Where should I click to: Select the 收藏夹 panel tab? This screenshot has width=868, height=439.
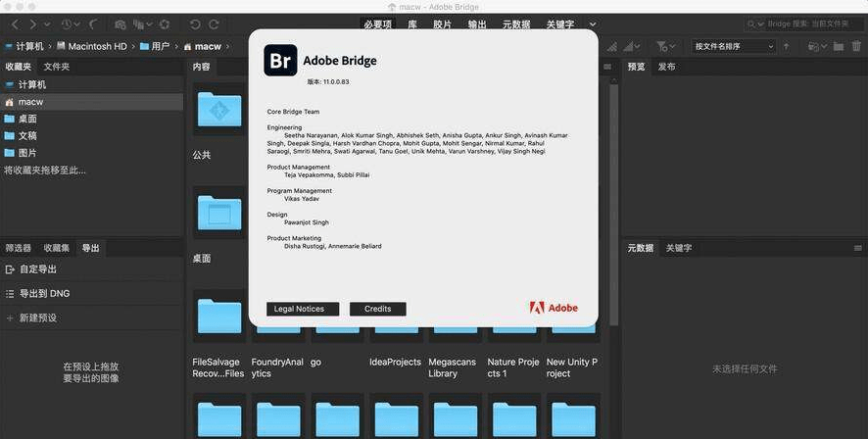pos(19,67)
